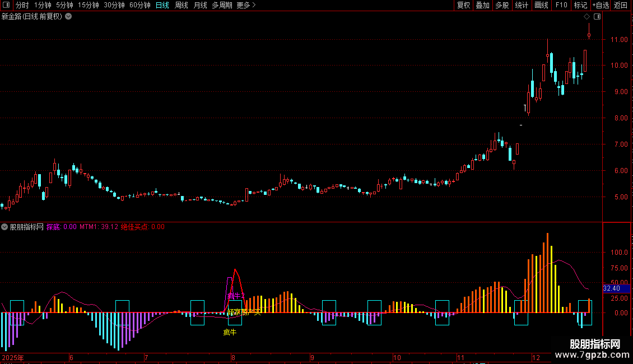Click the diamond icon above price axis
The width and height of the screenshot is (633, 364).
coord(587,17)
